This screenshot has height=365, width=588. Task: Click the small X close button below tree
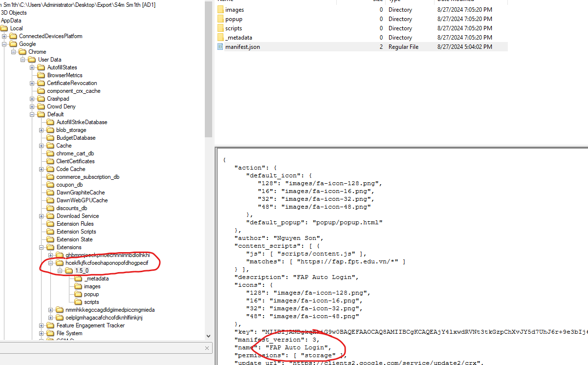point(207,348)
